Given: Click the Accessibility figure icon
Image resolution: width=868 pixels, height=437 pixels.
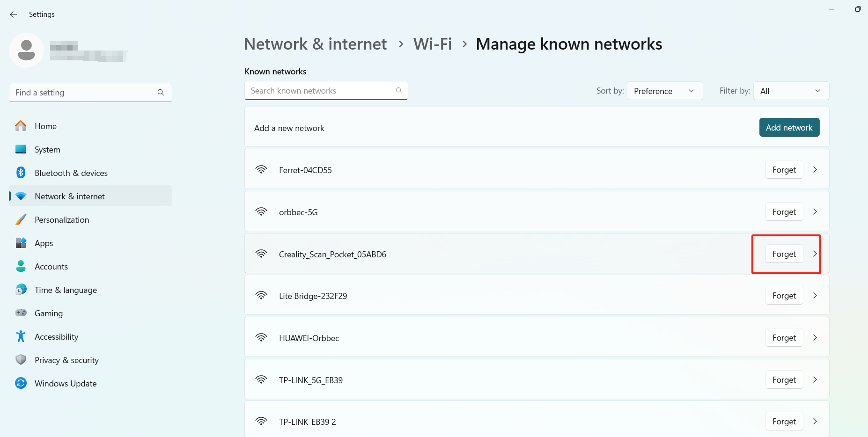Looking at the screenshot, I should pyautogui.click(x=21, y=336).
